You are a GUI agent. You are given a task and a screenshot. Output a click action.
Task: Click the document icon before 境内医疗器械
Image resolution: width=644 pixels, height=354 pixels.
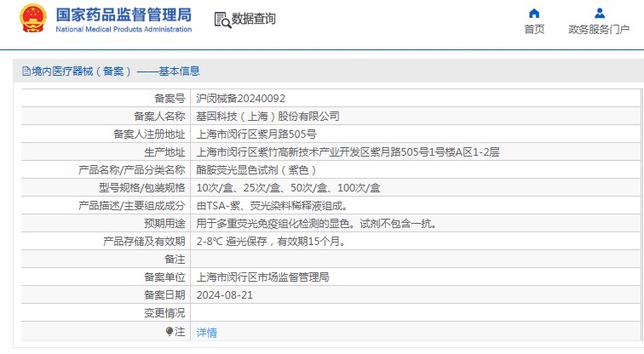click(26, 71)
